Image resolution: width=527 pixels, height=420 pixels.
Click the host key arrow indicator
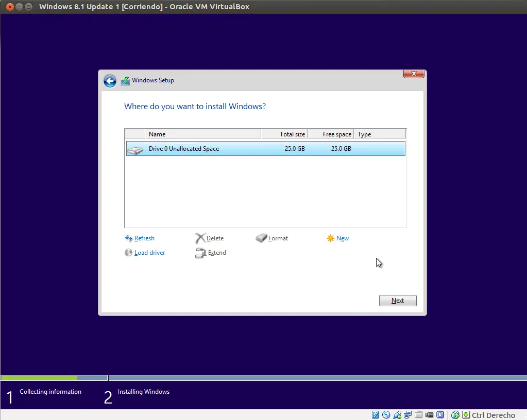tap(466, 415)
